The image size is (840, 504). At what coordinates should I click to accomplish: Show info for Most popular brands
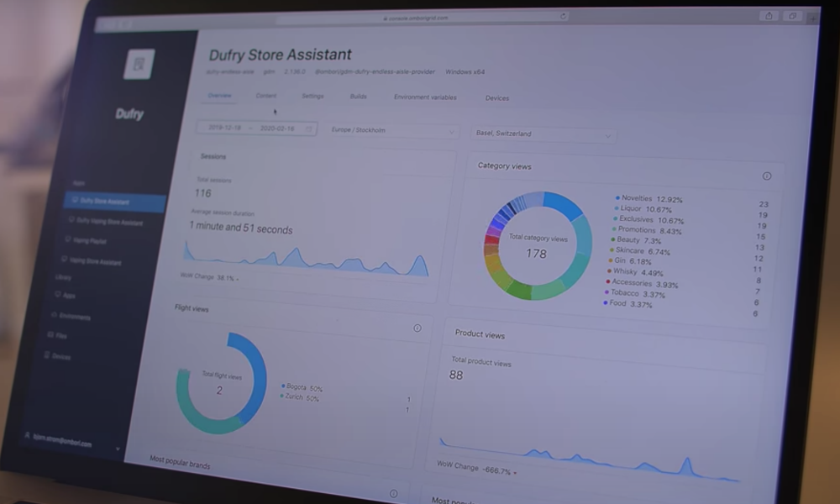pyautogui.click(x=393, y=493)
